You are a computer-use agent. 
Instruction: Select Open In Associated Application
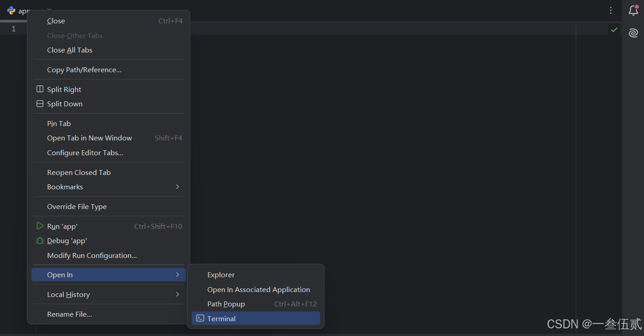[x=256, y=289]
